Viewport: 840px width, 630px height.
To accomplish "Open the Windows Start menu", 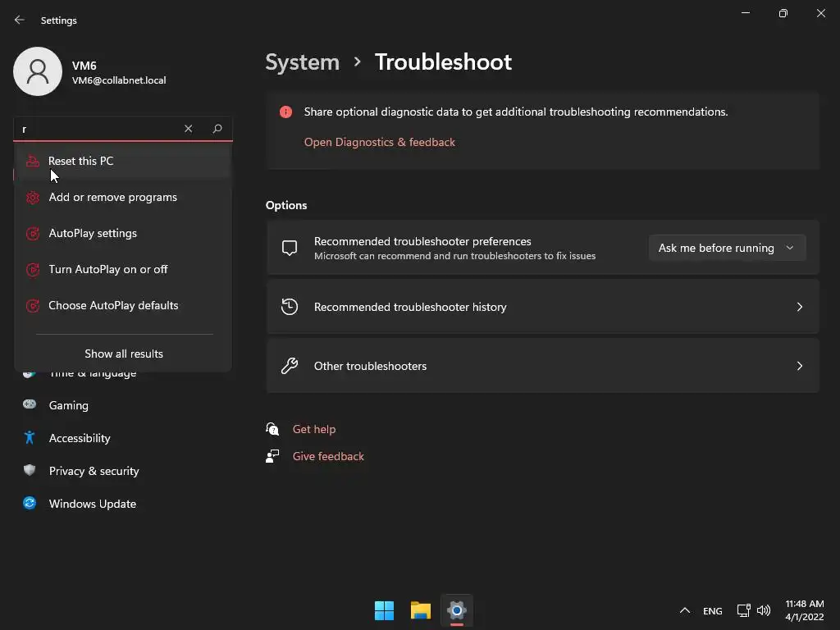I will point(384,610).
